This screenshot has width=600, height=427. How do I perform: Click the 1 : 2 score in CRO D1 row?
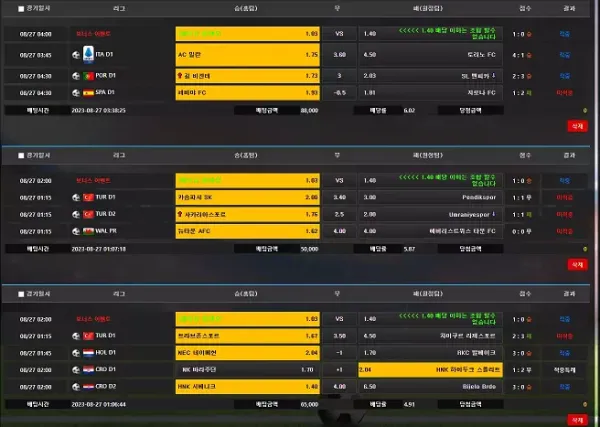(518, 370)
